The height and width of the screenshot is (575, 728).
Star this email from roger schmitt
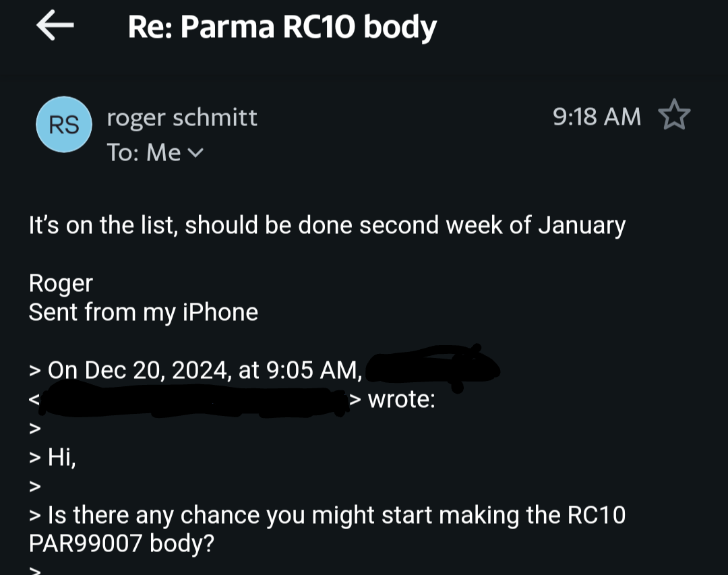674,115
